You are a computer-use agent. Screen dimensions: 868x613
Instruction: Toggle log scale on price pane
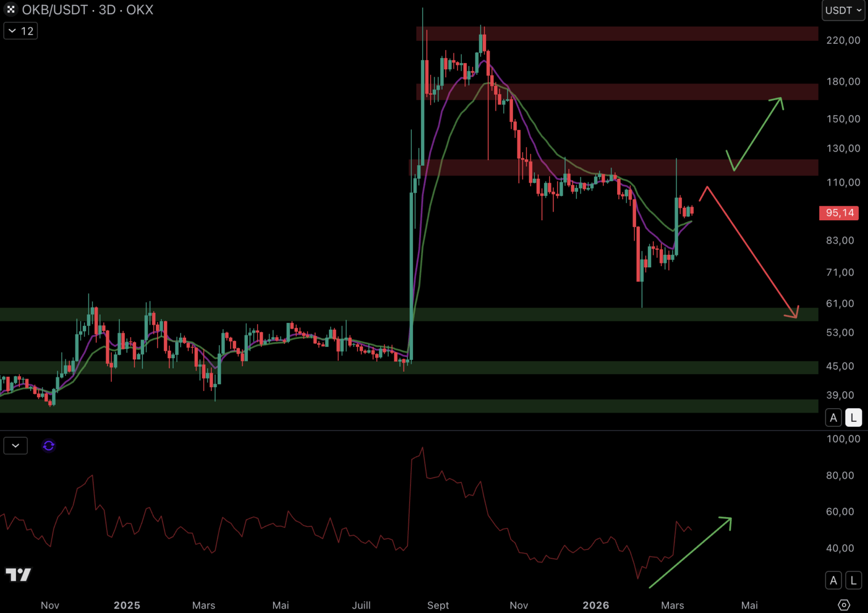(x=853, y=418)
